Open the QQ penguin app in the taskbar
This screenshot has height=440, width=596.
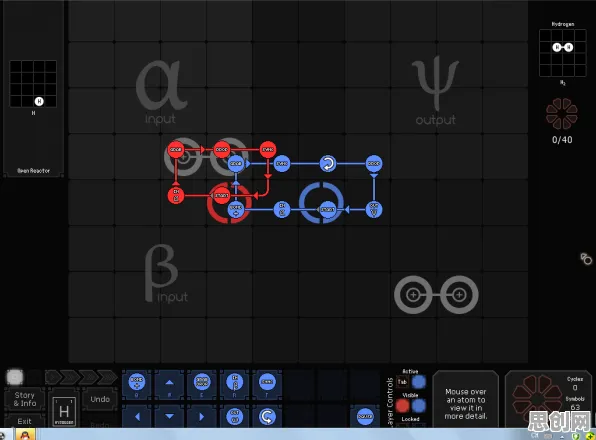pos(25,434)
